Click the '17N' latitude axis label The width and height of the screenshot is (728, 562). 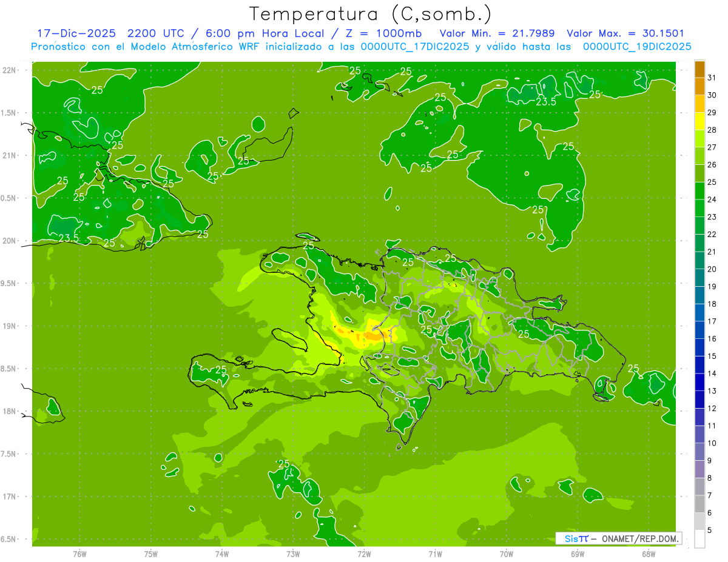pyautogui.click(x=10, y=497)
